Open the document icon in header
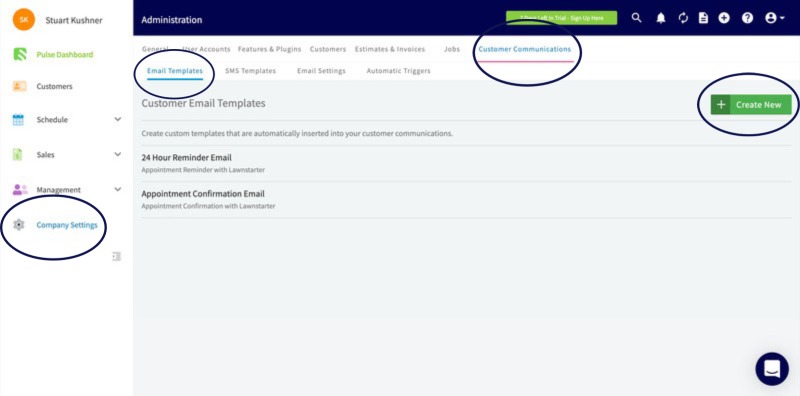 (x=704, y=18)
